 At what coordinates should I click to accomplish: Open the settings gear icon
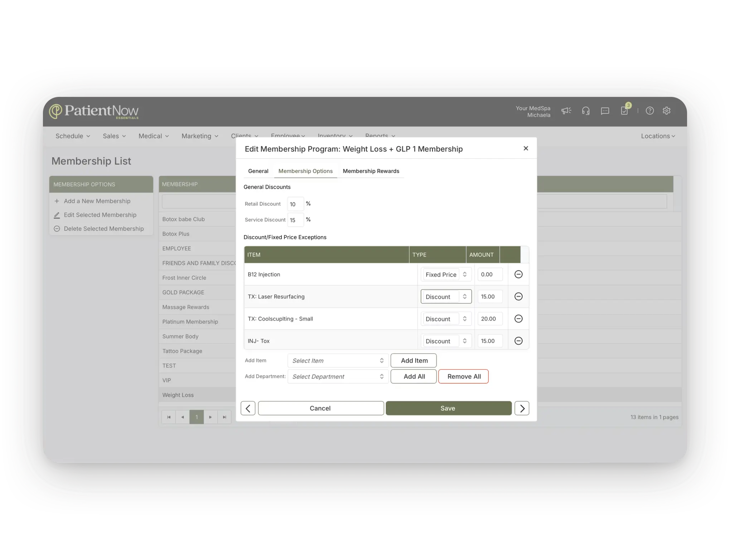click(666, 111)
